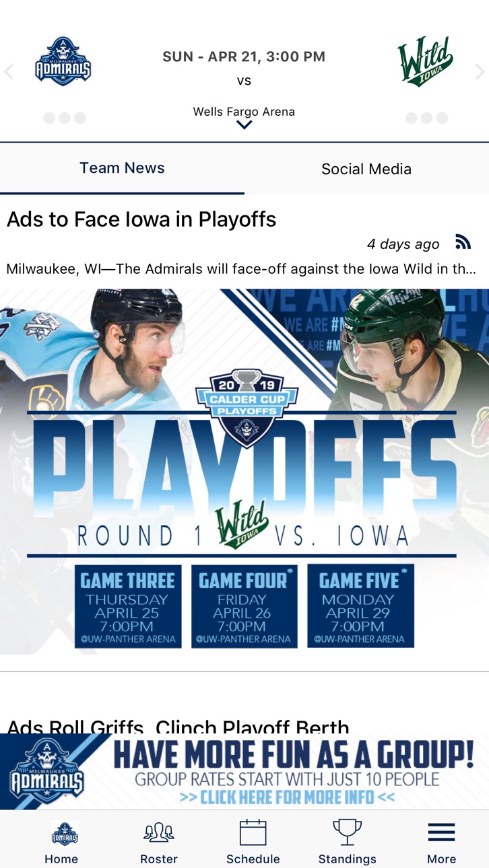The height and width of the screenshot is (868, 489).
Task: Open the More hamburger menu
Action: pos(441,833)
